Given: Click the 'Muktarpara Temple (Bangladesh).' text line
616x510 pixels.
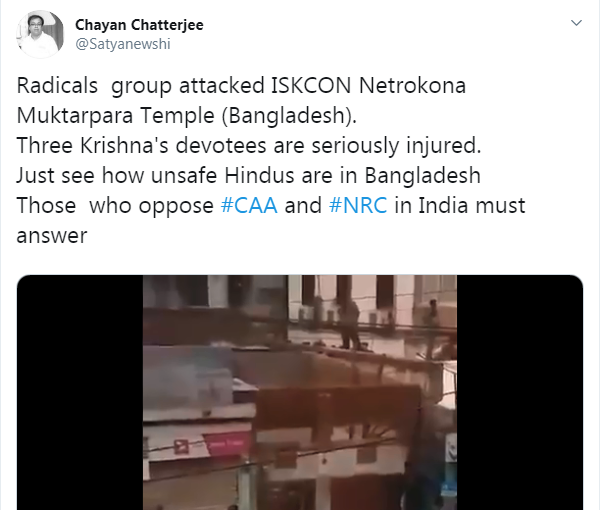Looking at the screenshot, I should 187,116.
